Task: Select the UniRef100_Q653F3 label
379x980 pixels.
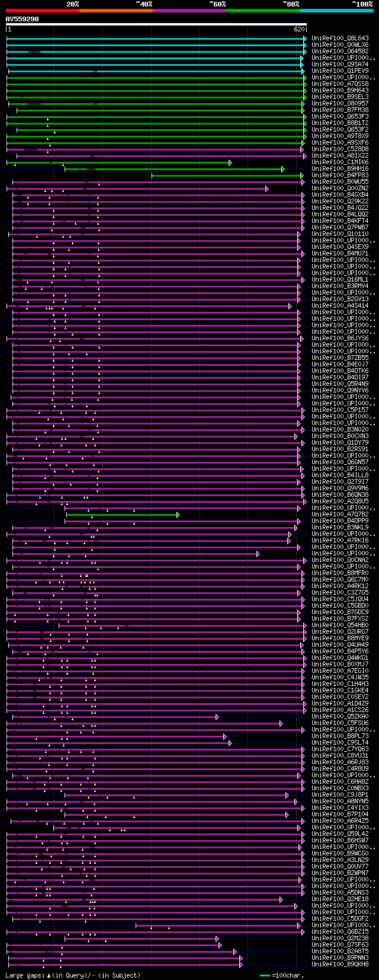Action: [x=340, y=116]
